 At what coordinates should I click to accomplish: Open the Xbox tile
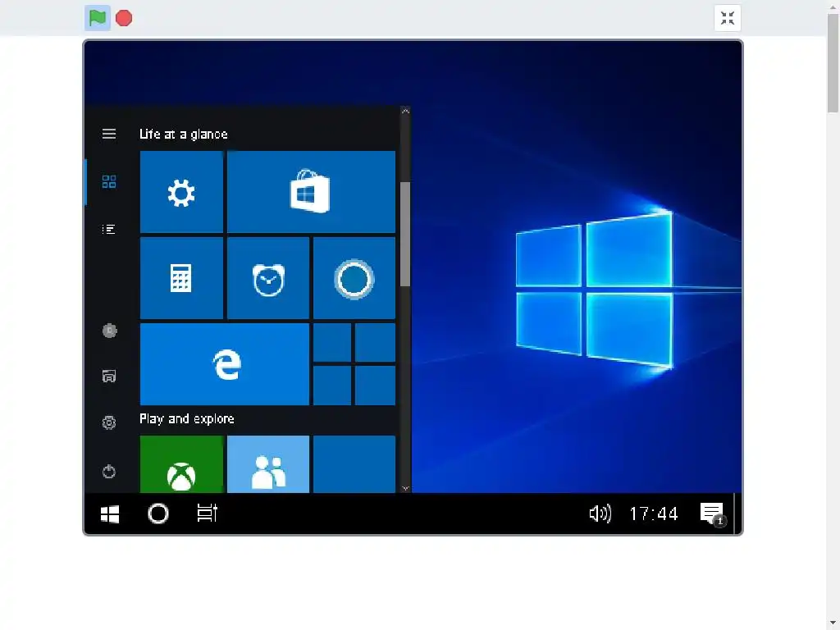point(181,464)
